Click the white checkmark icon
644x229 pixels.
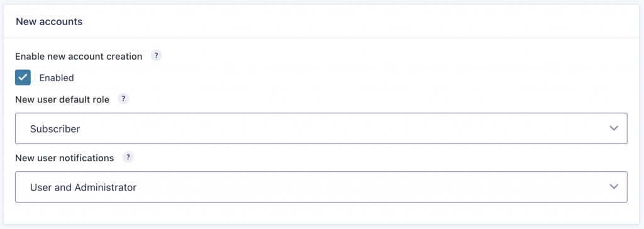click(23, 77)
